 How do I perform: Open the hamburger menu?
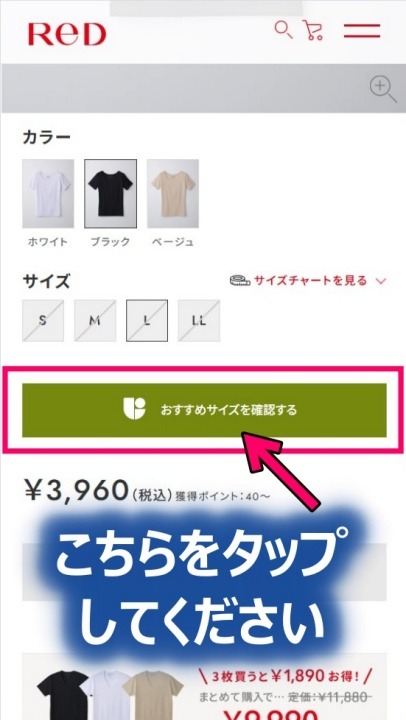pyautogui.click(x=362, y=31)
